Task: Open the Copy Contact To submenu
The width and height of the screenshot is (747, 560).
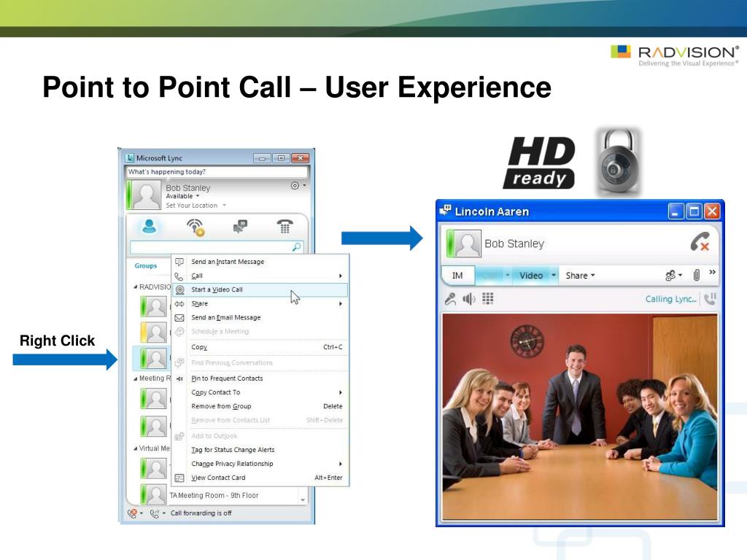Action: point(260,392)
